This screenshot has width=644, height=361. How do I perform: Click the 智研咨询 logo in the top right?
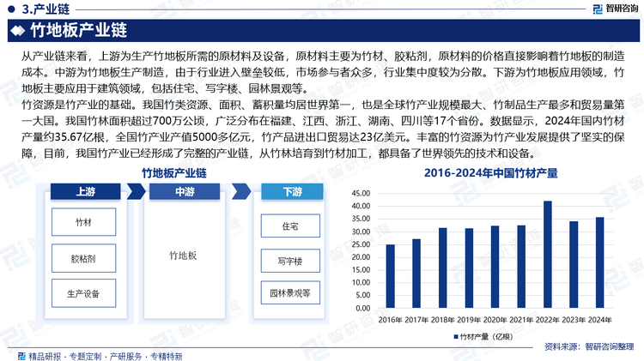click(616, 9)
